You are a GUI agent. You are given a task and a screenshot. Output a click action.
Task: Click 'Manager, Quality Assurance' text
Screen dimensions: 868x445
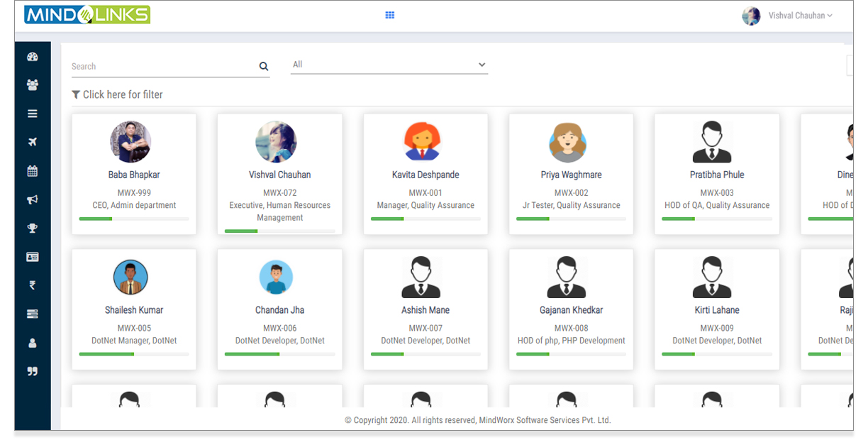[425, 206]
